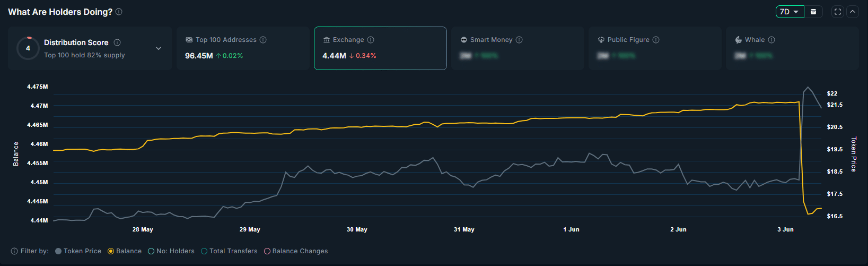The width and height of the screenshot is (868, 266).
Task: Select the Top 100 Addresses card
Action: (243, 48)
